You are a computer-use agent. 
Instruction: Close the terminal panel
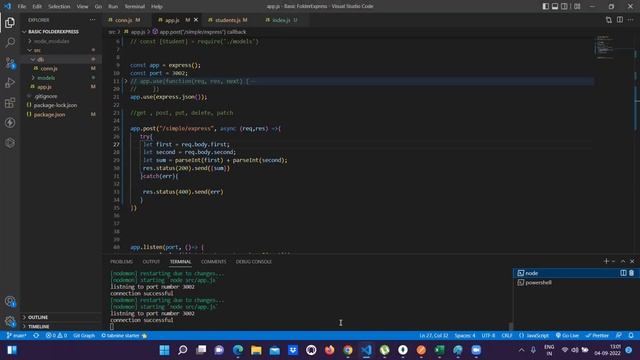(x=632, y=261)
